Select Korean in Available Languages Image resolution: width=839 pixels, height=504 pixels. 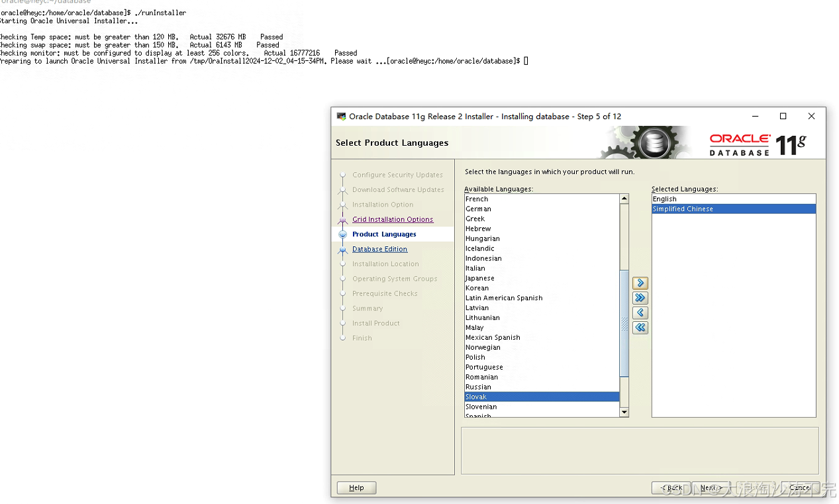(542, 288)
